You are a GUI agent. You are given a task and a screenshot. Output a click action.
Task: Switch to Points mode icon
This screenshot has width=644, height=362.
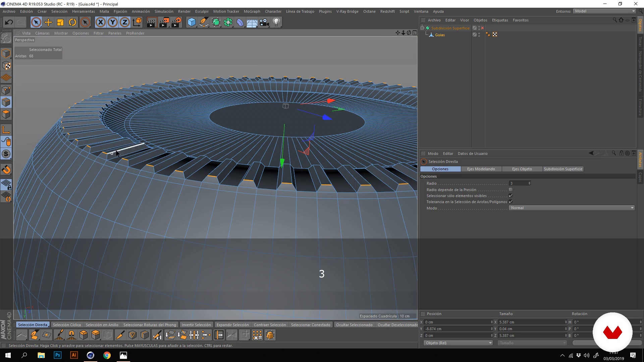6,90
